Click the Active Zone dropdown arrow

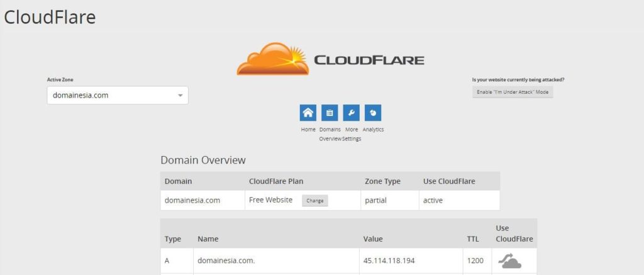(x=180, y=96)
